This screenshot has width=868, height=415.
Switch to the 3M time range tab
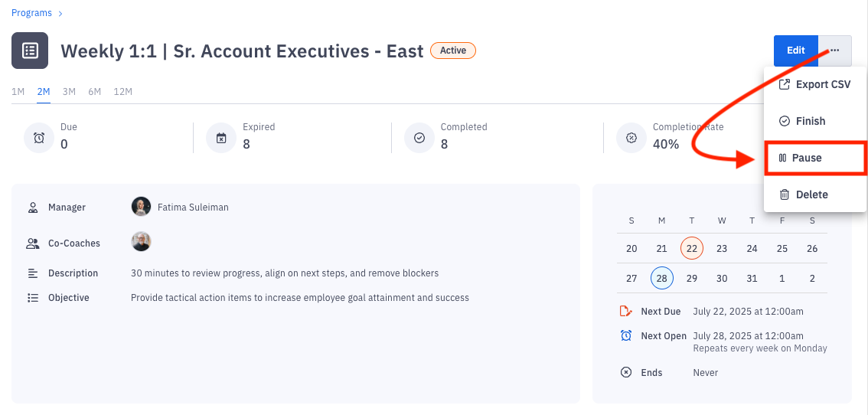click(69, 92)
